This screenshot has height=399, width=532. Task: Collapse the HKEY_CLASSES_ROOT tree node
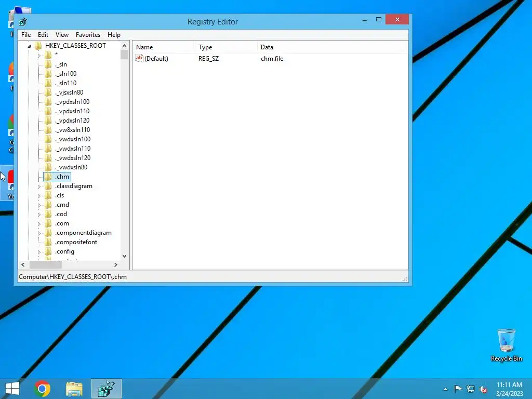[x=29, y=46]
